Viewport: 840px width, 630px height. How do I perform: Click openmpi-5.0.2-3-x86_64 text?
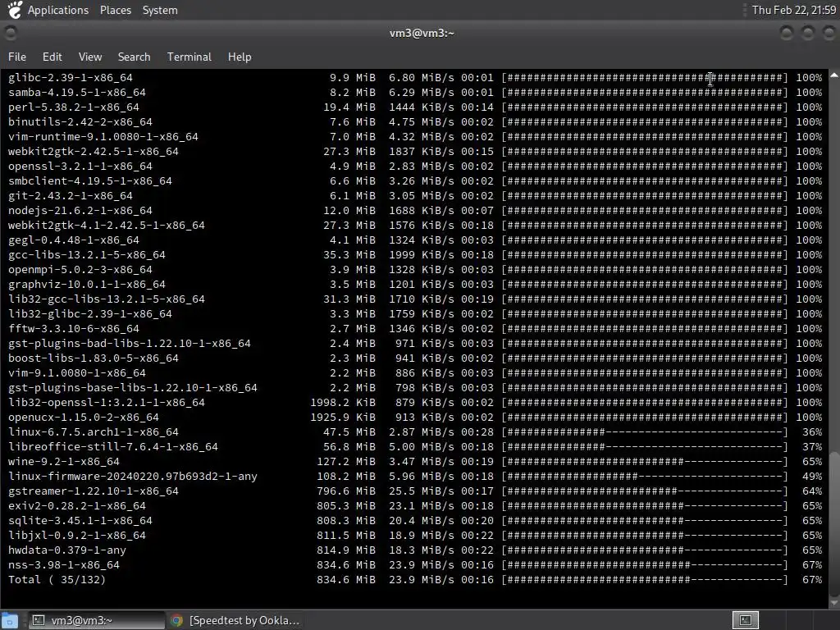(80, 269)
